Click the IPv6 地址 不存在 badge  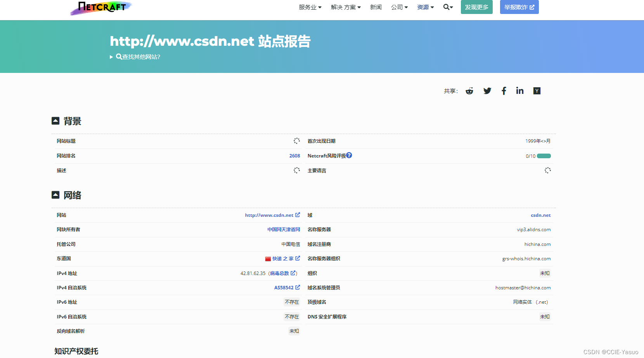292,302
